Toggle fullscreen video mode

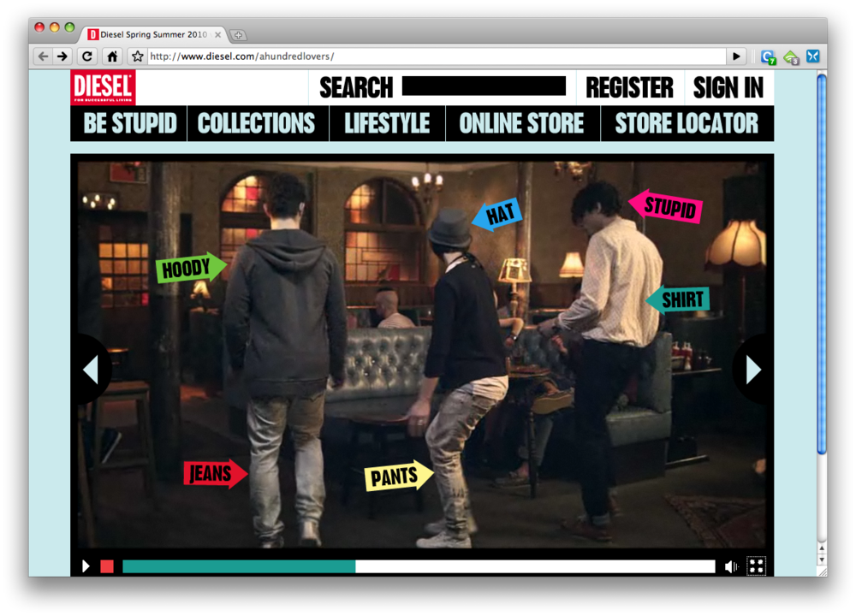coord(756,566)
